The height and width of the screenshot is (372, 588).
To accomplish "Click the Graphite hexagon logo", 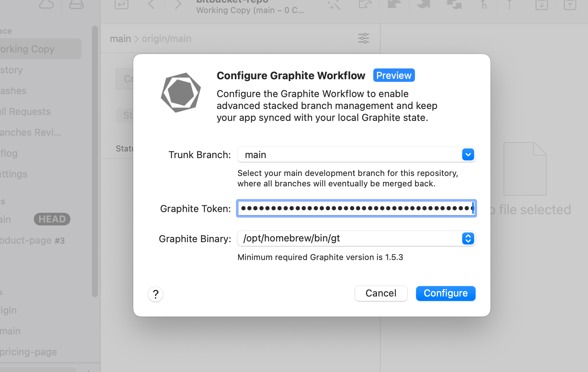I will pyautogui.click(x=181, y=93).
